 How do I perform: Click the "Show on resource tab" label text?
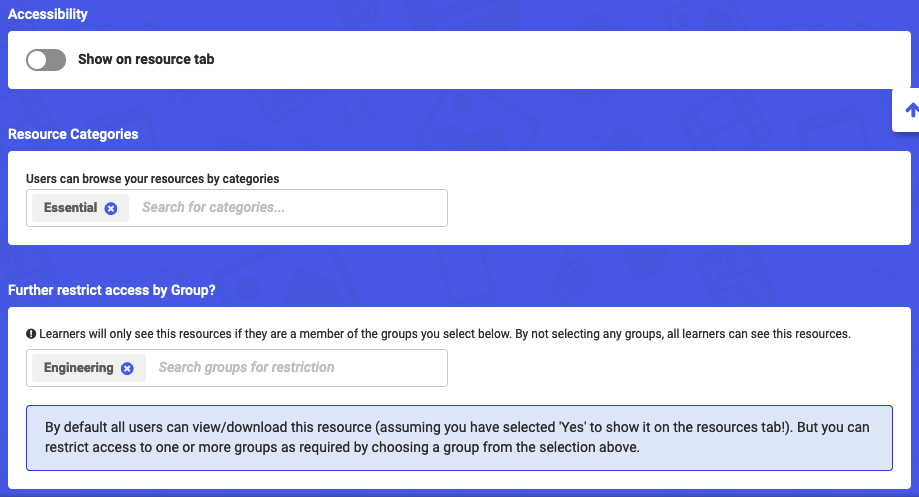click(146, 60)
